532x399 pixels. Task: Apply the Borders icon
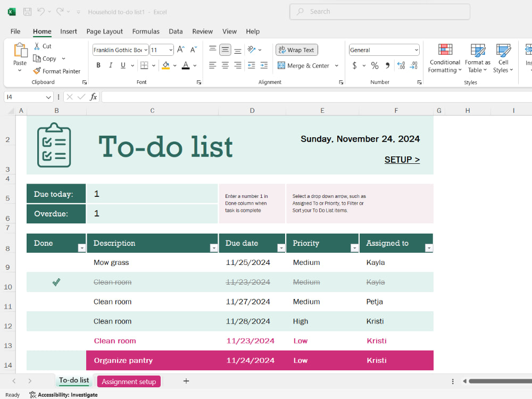tap(144, 65)
